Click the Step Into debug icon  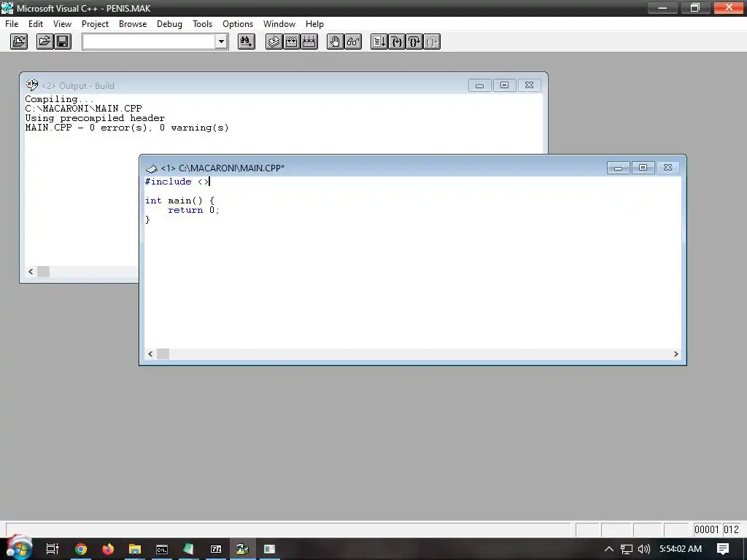(397, 42)
